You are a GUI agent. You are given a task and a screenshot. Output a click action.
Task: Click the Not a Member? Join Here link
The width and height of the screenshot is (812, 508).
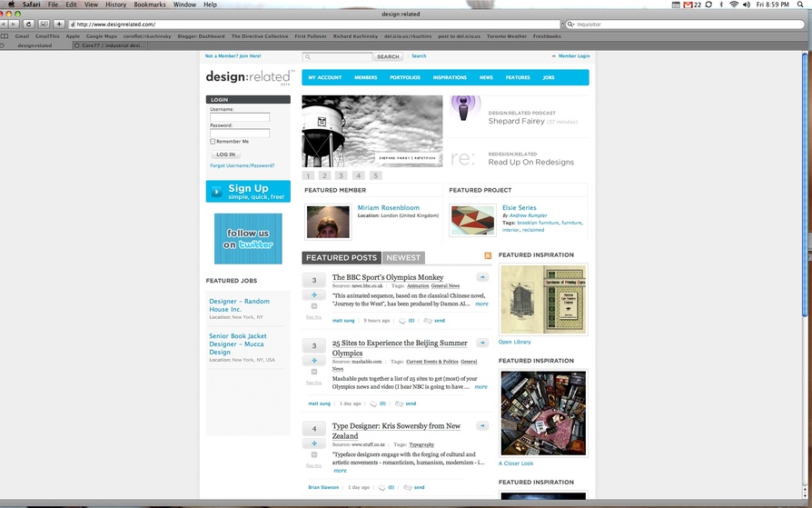coord(233,56)
